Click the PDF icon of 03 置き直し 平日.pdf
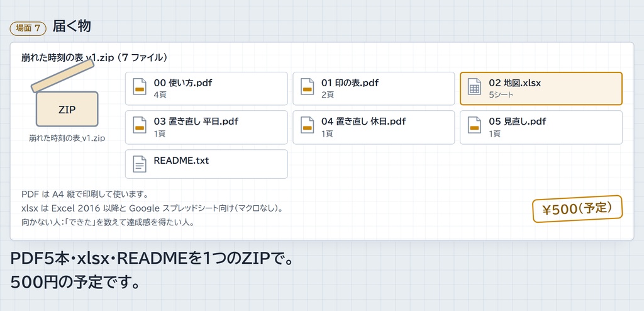644x311 pixels. (140, 125)
